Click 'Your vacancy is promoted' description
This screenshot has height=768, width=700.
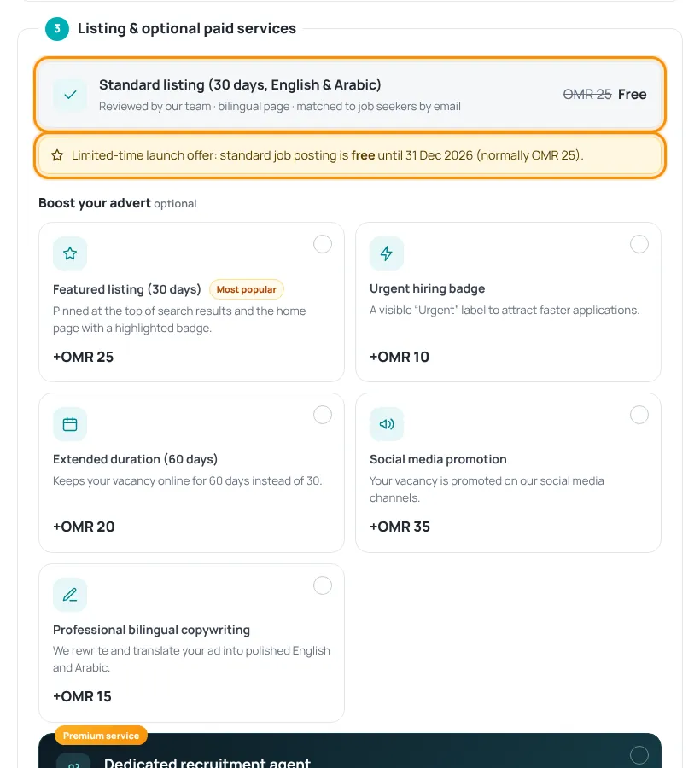coord(487,489)
